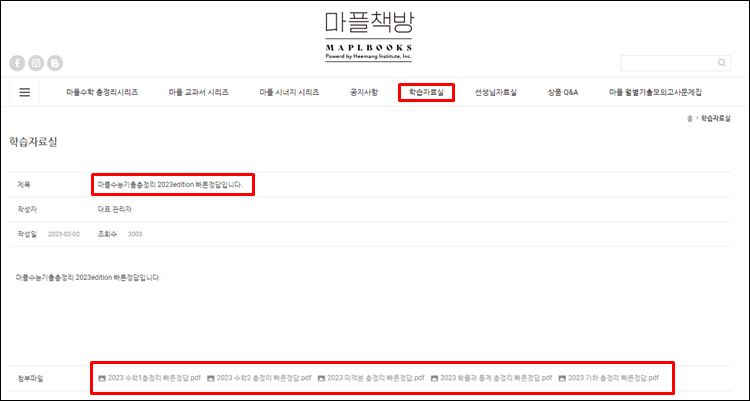Click the date 2023-02-02
The width and height of the screenshot is (750, 401).
pyautogui.click(x=64, y=234)
